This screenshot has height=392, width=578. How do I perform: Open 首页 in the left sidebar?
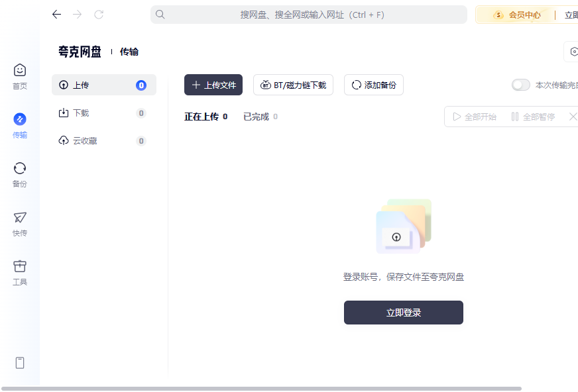[20, 77]
